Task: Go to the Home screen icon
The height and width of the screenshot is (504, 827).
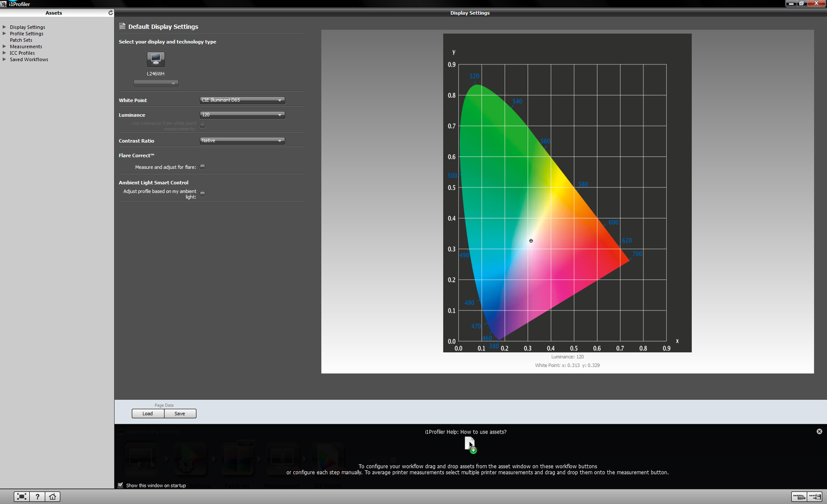Action: tap(52, 496)
